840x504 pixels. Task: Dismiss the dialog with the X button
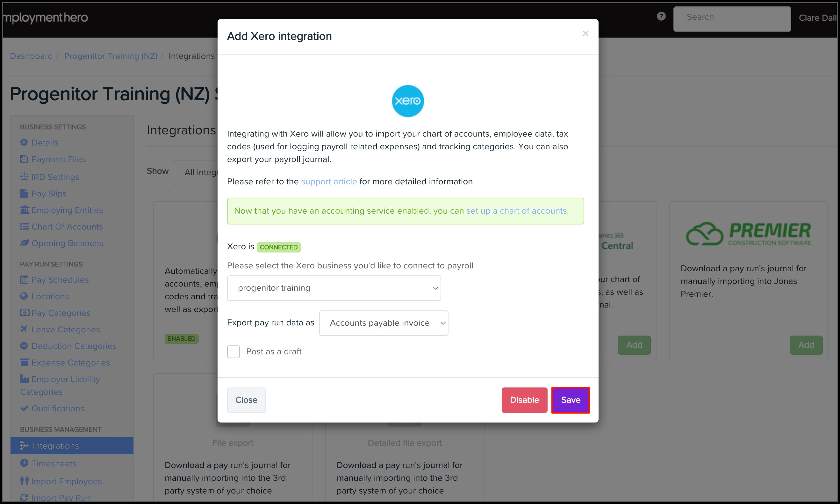[x=585, y=33]
